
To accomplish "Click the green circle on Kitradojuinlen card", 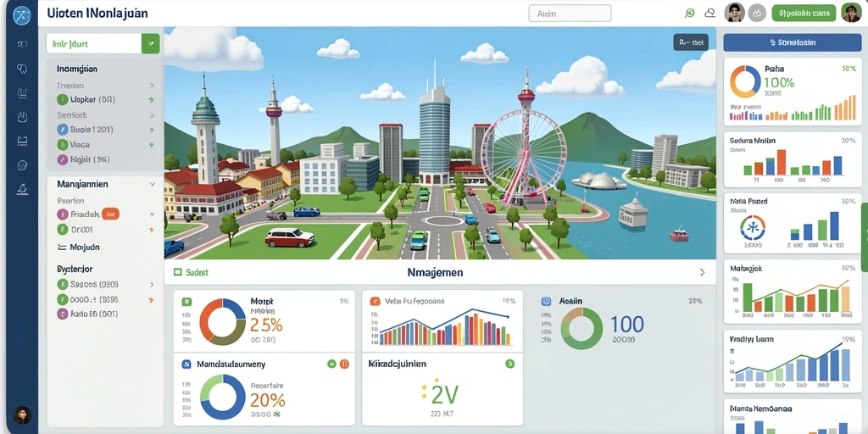I will [x=510, y=364].
